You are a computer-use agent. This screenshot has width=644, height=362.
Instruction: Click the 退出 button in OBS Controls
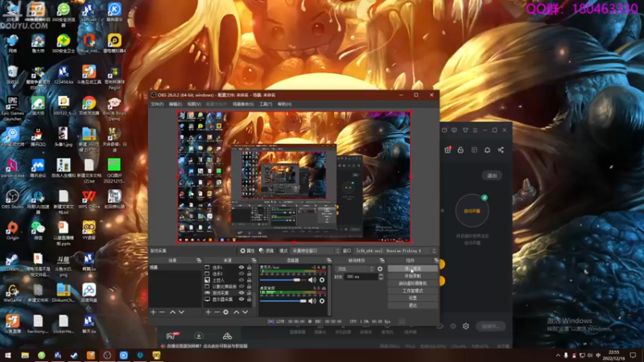(413, 306)
